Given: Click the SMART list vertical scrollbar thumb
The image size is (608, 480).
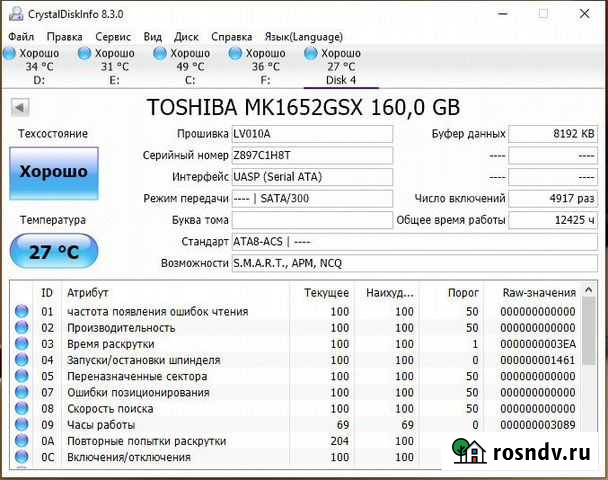Looking at the screenshot, I should point(589,331).
